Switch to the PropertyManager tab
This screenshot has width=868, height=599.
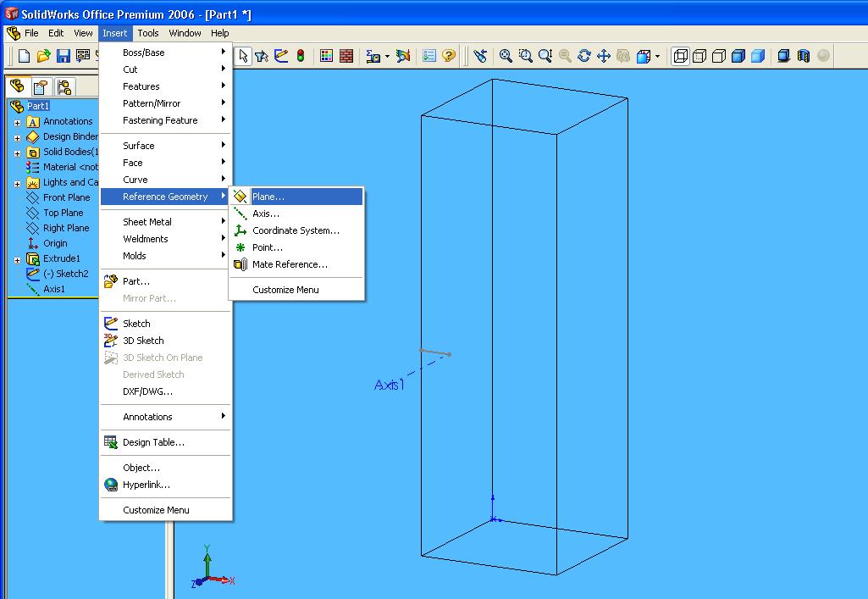(41, 87)
